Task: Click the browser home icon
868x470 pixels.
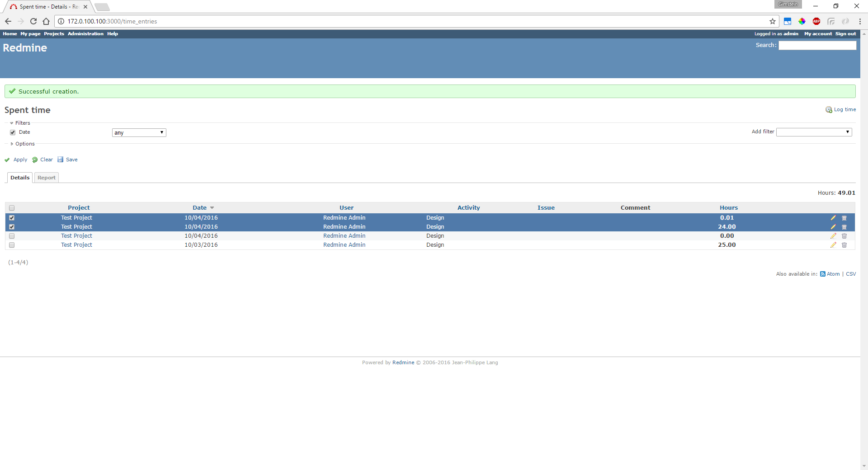Action: coord(46,21)
